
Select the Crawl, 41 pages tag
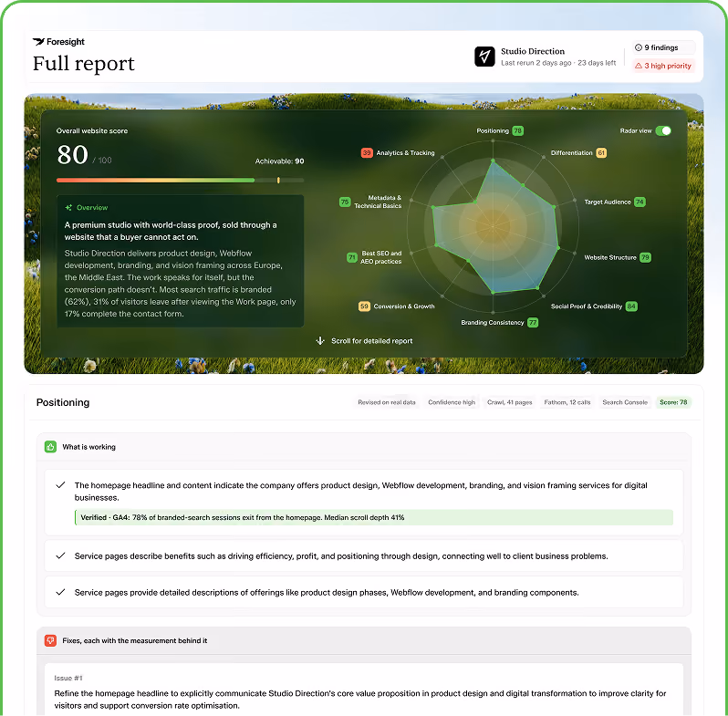[510, 402]
